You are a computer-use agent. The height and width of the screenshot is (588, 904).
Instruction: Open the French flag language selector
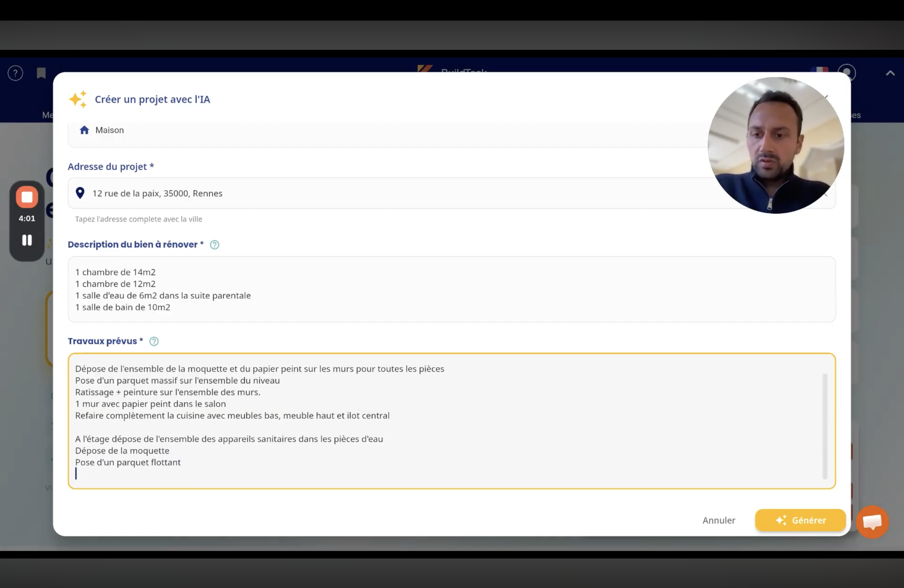click(819, 70)
